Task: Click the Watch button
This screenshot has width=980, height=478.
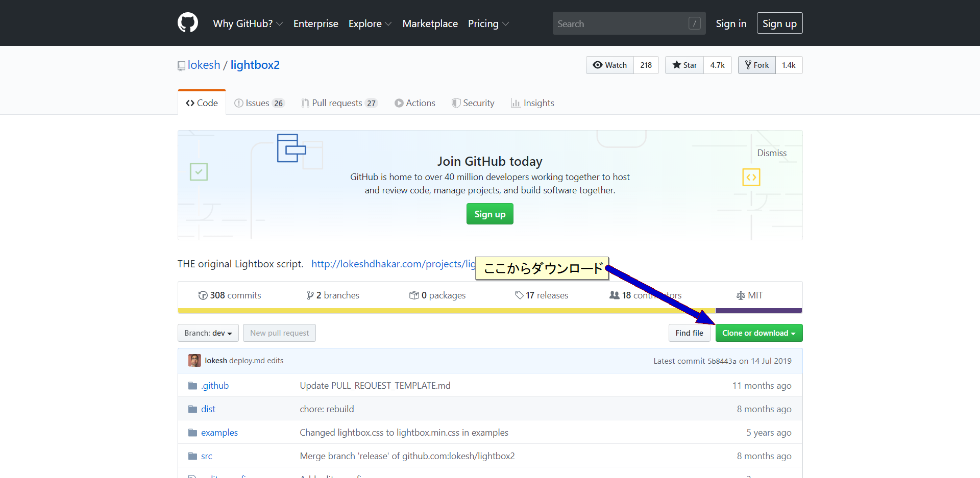Action: [x=610, y=65]
